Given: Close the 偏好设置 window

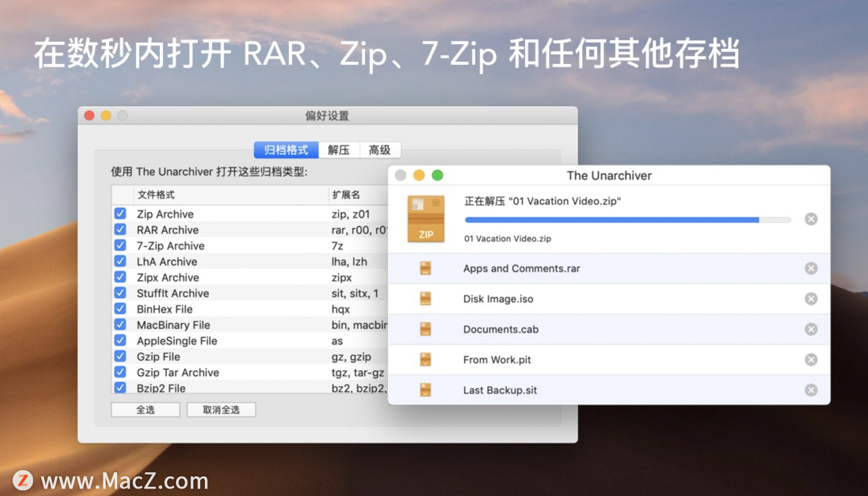Looking at the screenshot, I should point(89,115).
